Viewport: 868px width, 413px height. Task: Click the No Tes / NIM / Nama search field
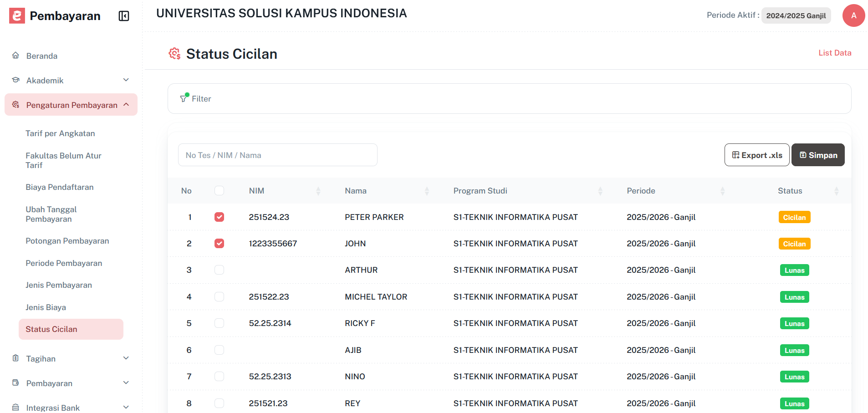click(277, 155)
